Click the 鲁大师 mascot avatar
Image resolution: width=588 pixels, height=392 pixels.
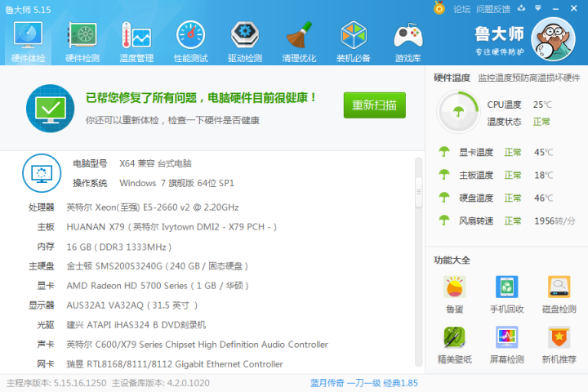(x=553, y=39)
